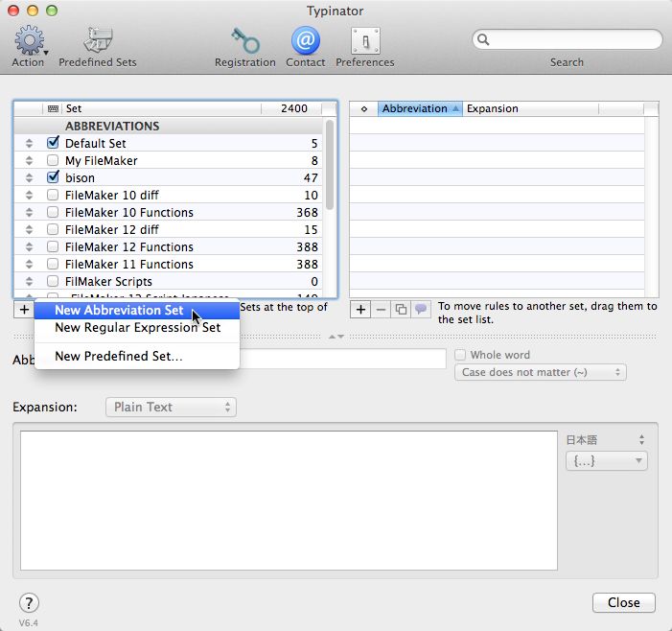This screenshot has height=631, width=672.
Task: Click the Abbreviation input field
Action: point(343,359)
